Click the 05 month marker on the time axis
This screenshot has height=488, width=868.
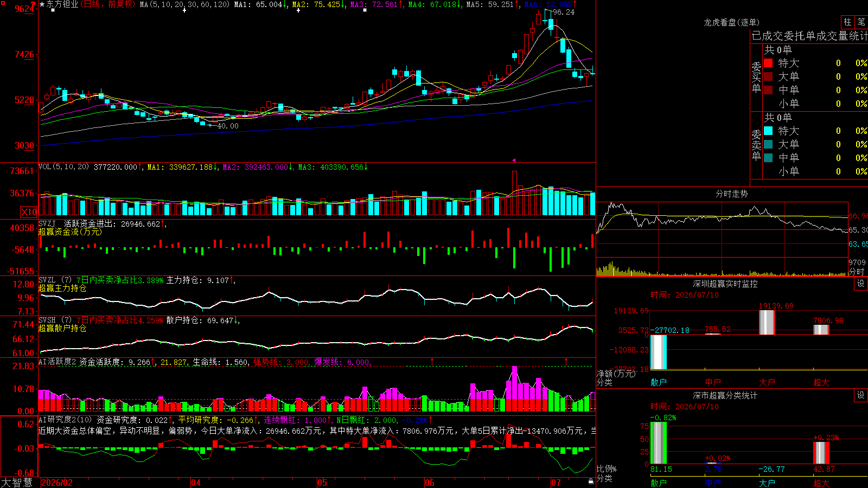coord(322,483)
